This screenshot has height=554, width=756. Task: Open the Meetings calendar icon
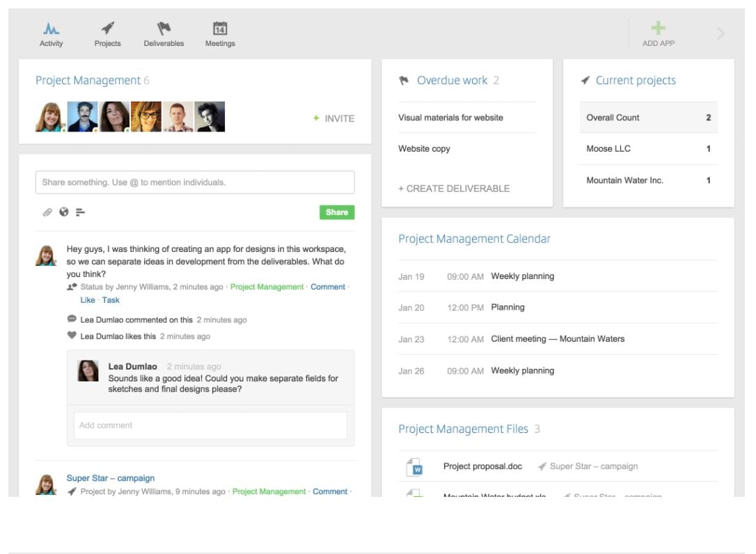pyautogui.click(x=220, y=28)
